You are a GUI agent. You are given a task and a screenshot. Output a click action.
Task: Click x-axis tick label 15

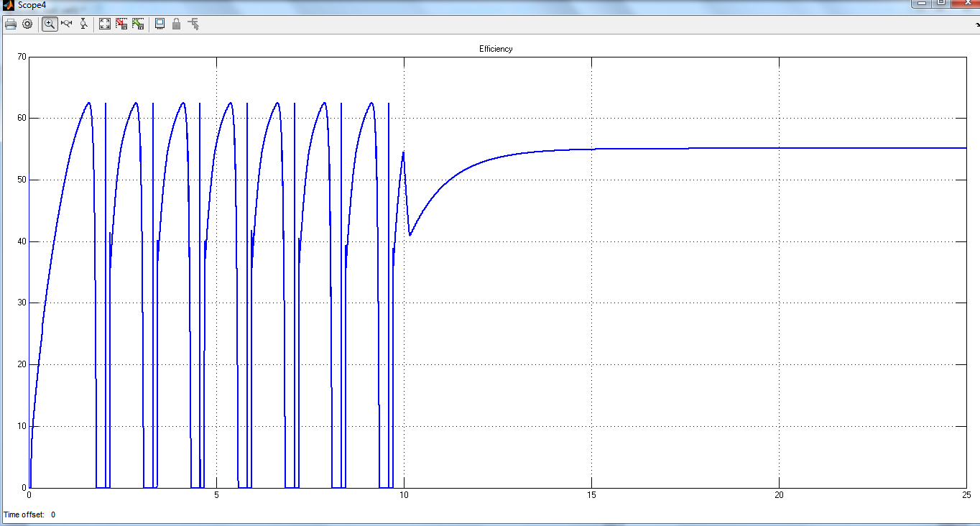[591, 495]
